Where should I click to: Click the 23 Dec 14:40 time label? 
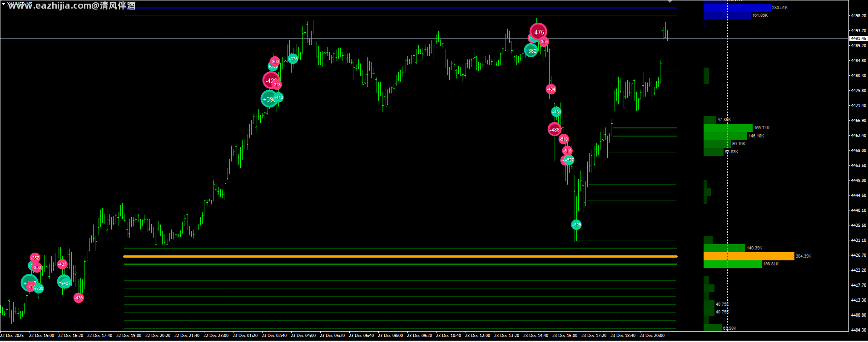coord(536,336)
